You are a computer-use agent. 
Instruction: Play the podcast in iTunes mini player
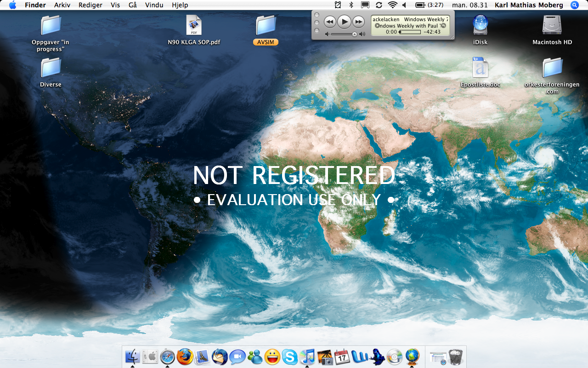click(x=344, y=22)
